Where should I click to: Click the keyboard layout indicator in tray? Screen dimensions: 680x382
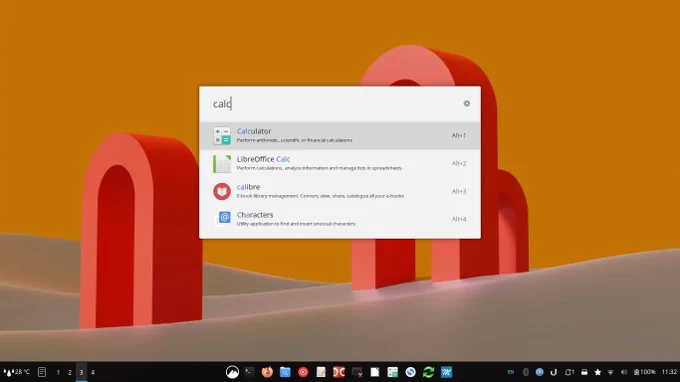511,372
